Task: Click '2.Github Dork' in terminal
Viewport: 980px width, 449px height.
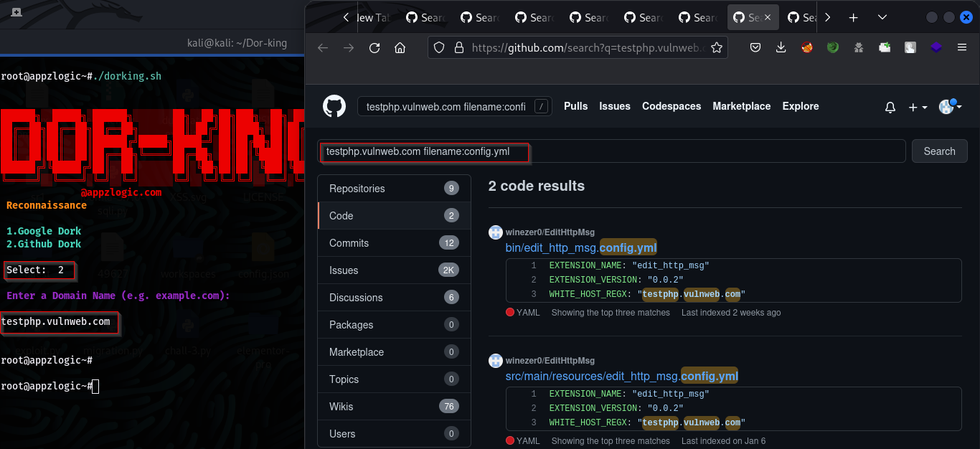Action: (x=44, y=244)
